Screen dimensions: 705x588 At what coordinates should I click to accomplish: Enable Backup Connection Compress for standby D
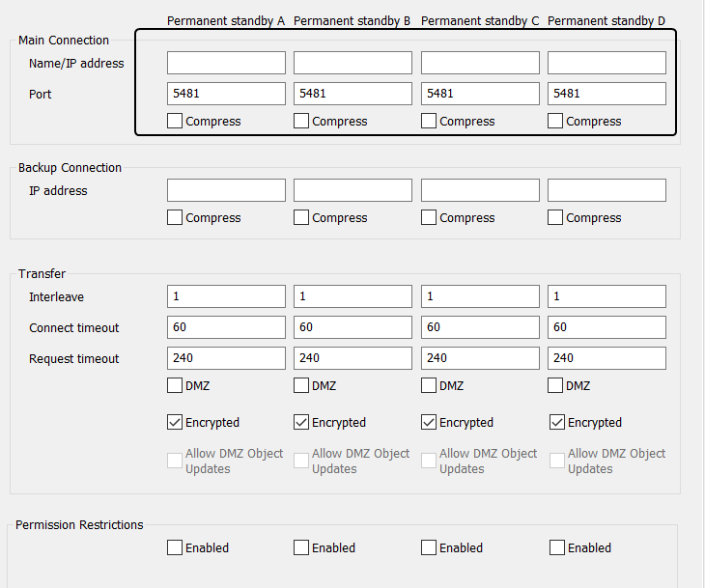(555, 218)
